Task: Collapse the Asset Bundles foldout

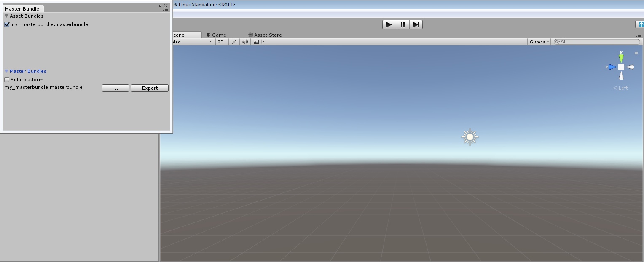Action: coord(7,16)
